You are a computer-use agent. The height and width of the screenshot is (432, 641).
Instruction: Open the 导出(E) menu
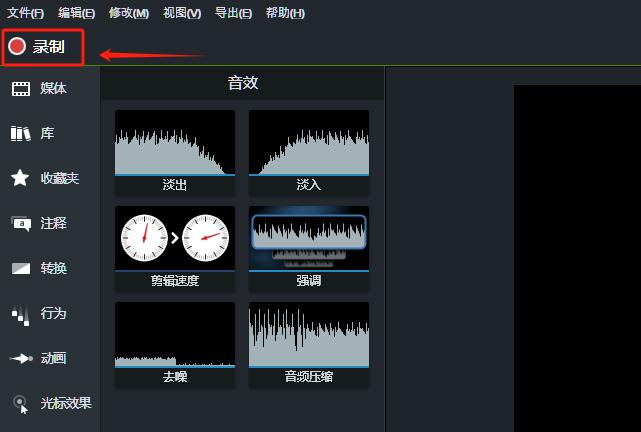coord(233,13)
